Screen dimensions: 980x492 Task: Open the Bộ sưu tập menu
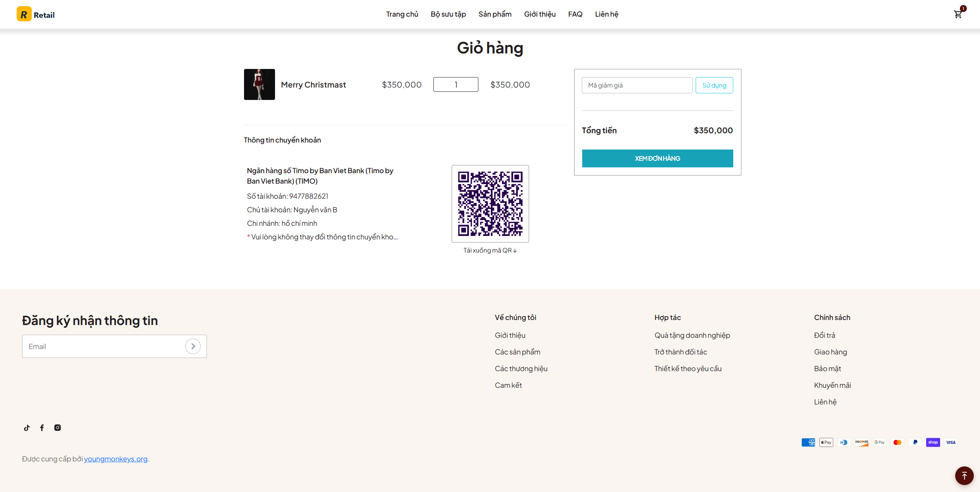[x=448, y=14]
